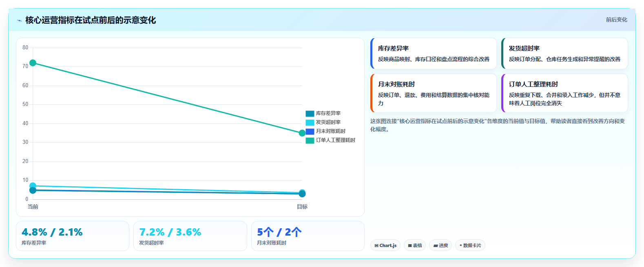Screen dimensions: 644x267
Task: Click the 10 y-axis tick label
Action: (25, 180)
